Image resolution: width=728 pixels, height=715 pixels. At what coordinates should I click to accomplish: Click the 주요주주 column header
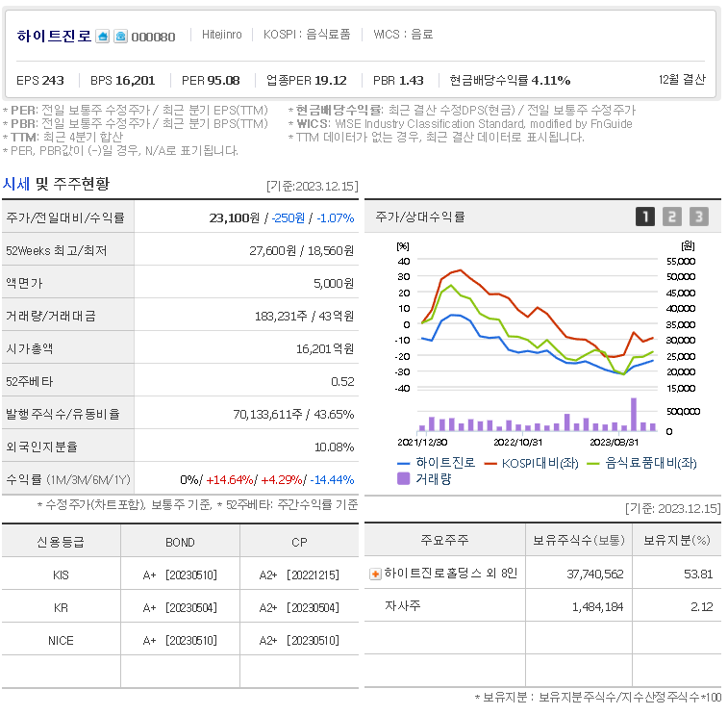pyautogui.click(x=445, y=540)
